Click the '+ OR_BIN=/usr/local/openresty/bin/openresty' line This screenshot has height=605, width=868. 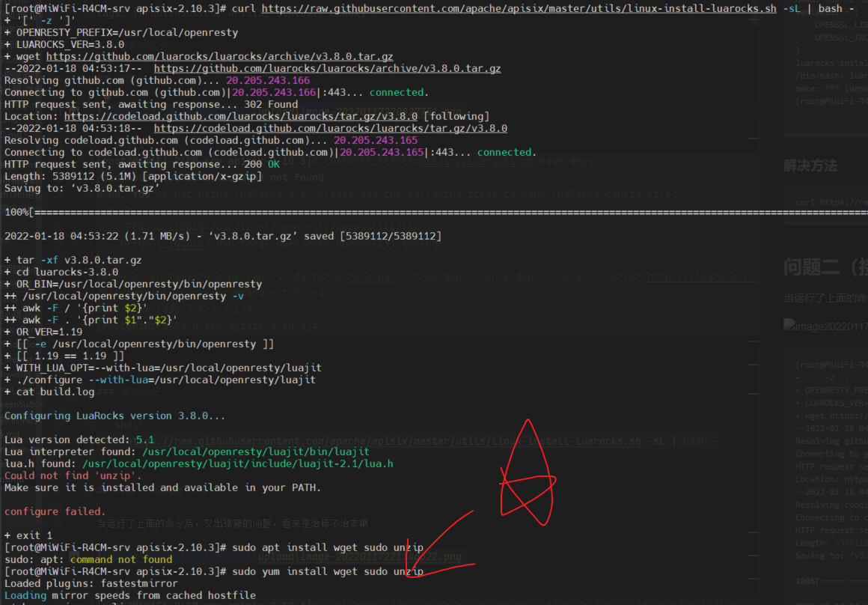[133, 285]
